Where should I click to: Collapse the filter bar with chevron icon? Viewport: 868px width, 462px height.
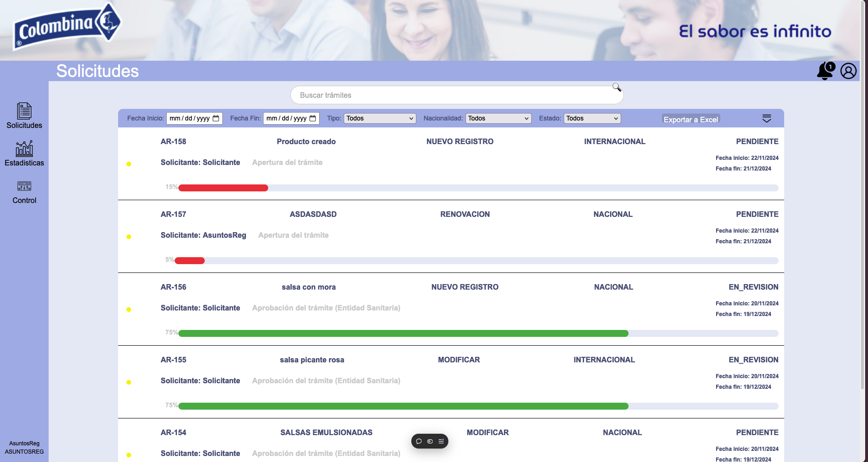pyautogui.click(x=767, y=119)
